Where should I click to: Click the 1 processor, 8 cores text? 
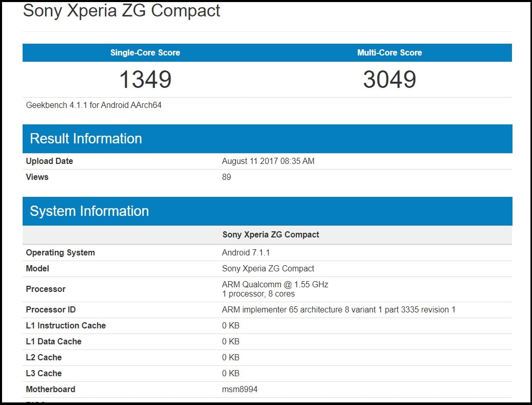click(258, 293)
